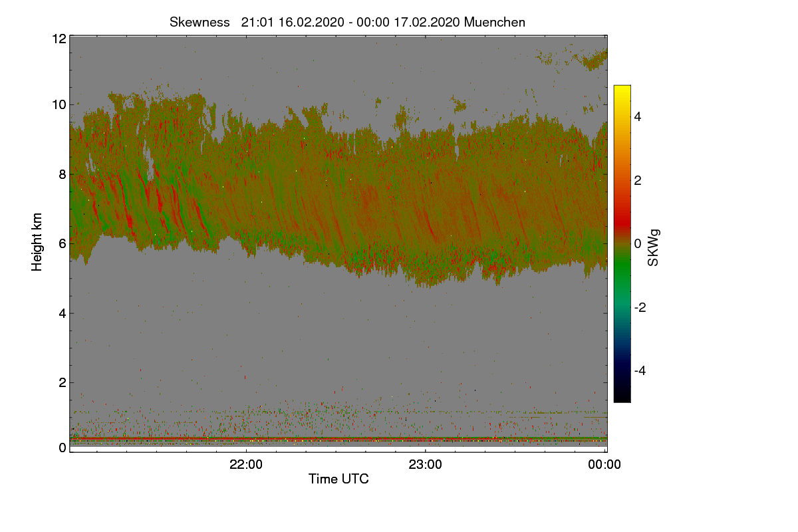Click the plot title beginning with Skewness

point(347,22)
